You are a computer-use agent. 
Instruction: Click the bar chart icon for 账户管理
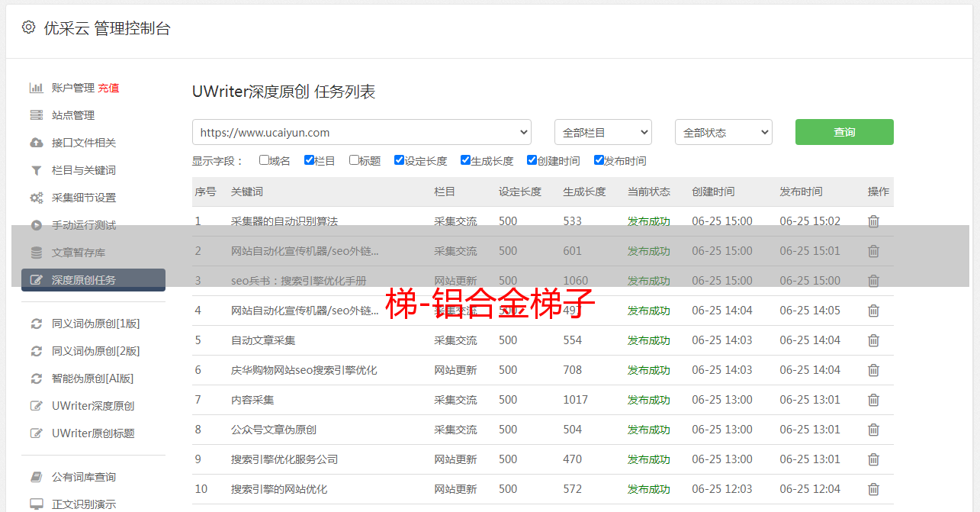[x=36, y=88]
